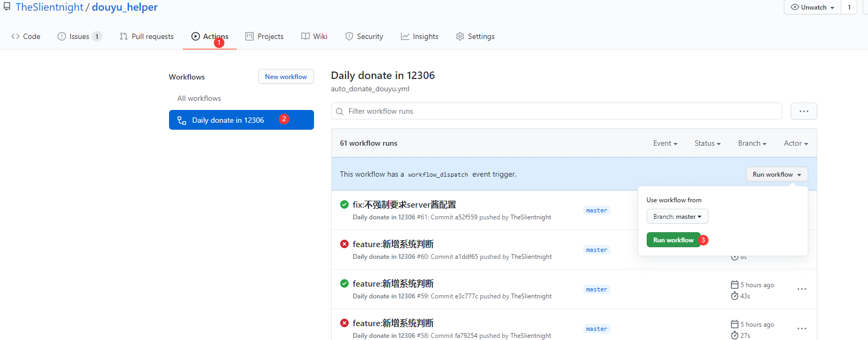Open three-dot menu for run #59
The image size is (868, 340).
(802, 289)
